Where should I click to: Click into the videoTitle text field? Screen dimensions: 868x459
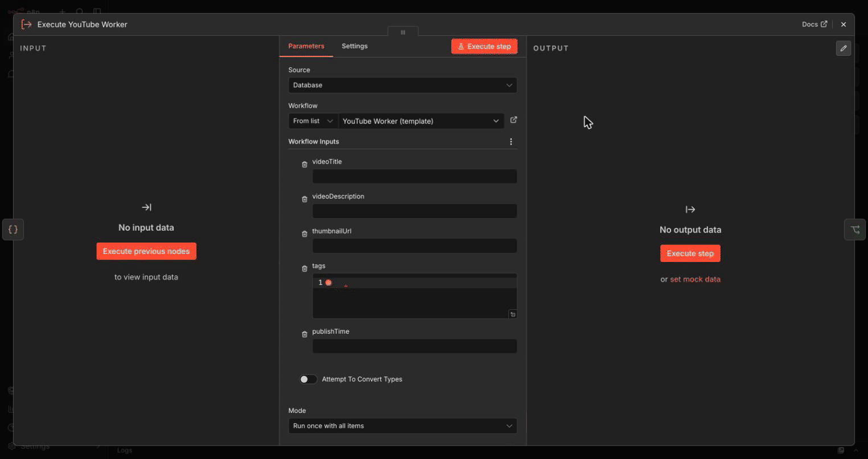point(414,177)
